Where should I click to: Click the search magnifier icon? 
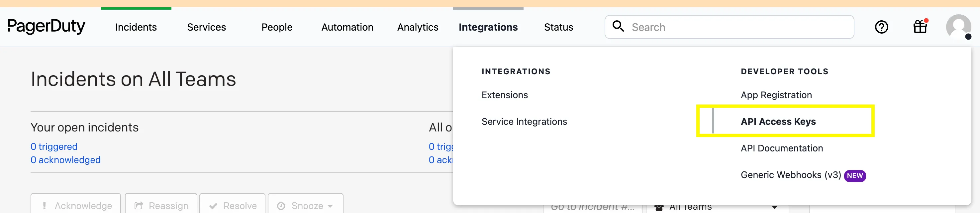(x=618, y=26)
